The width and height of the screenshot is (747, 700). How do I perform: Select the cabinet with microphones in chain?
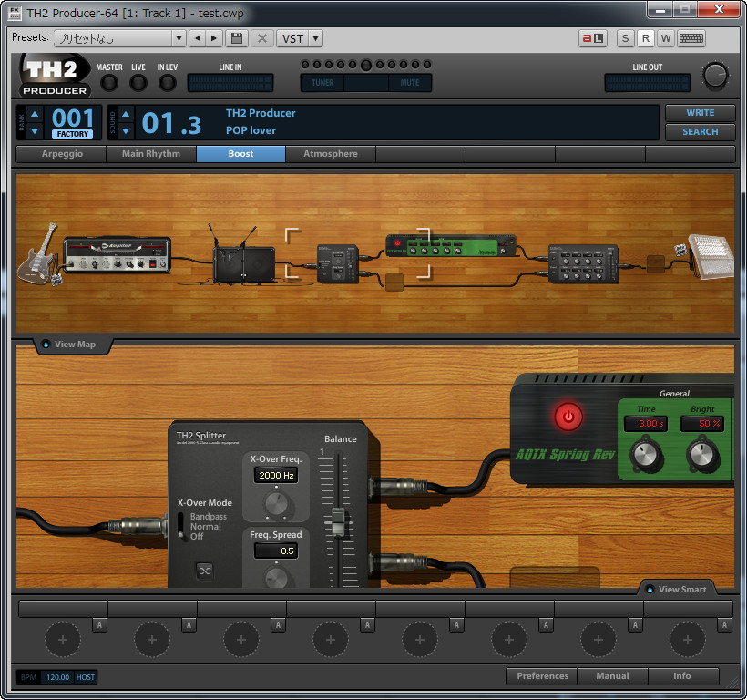[243, 260]
